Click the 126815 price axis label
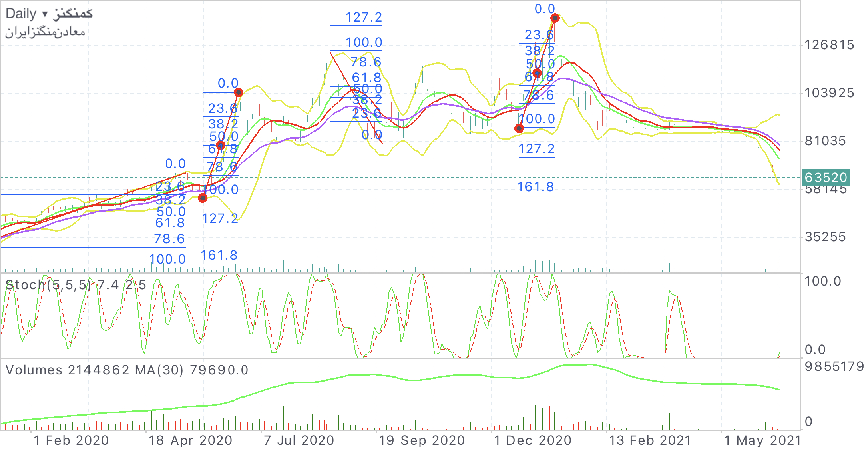Viewport: 868px width, 450px height. point(829,45)
